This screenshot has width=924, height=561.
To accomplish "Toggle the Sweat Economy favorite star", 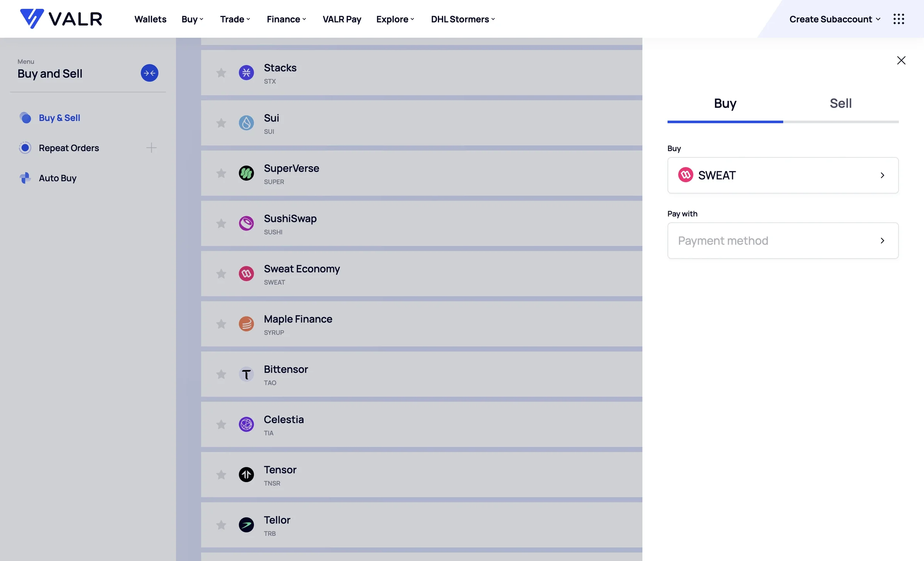I will [221, 274].
